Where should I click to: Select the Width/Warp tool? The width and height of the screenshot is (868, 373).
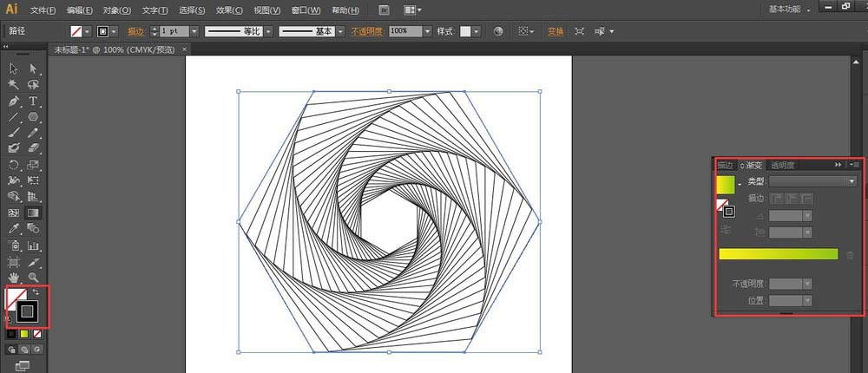[x=14, y=180]
